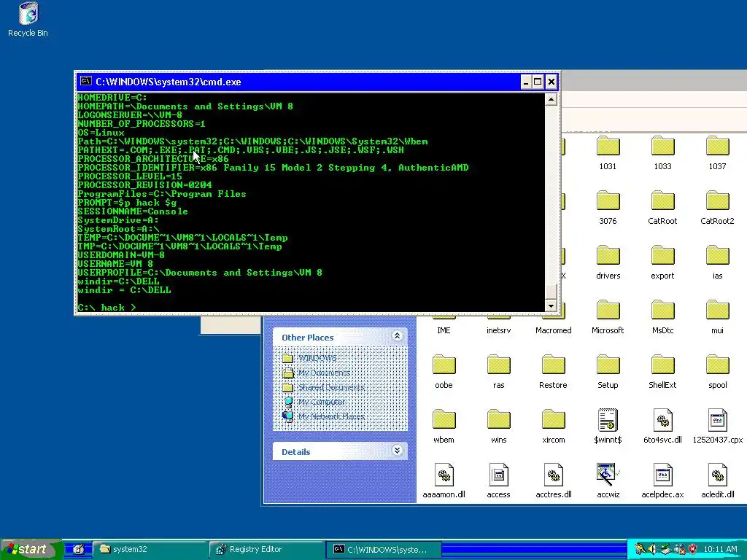
Task: Select the MsDtc folder
Action: (x=662, y=316)
